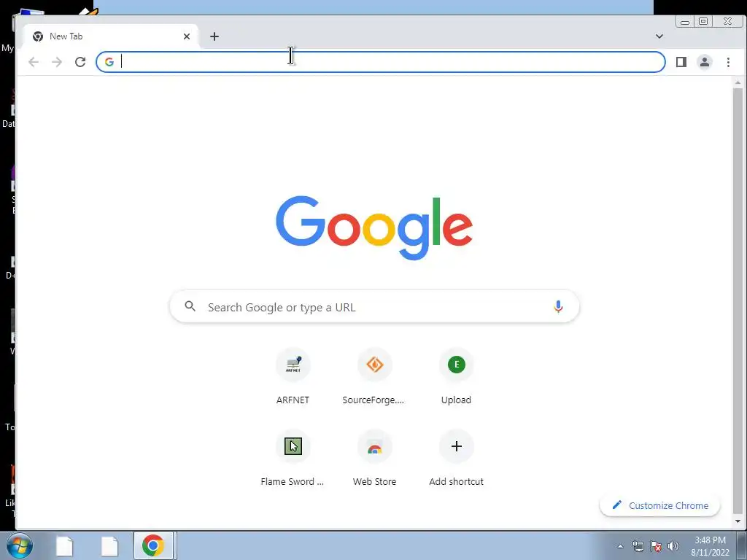The height and width of the screenshot is (560, 747).
Task: Restore the Chrome window size
Action: pyautogui.click(x=703, y=21)
